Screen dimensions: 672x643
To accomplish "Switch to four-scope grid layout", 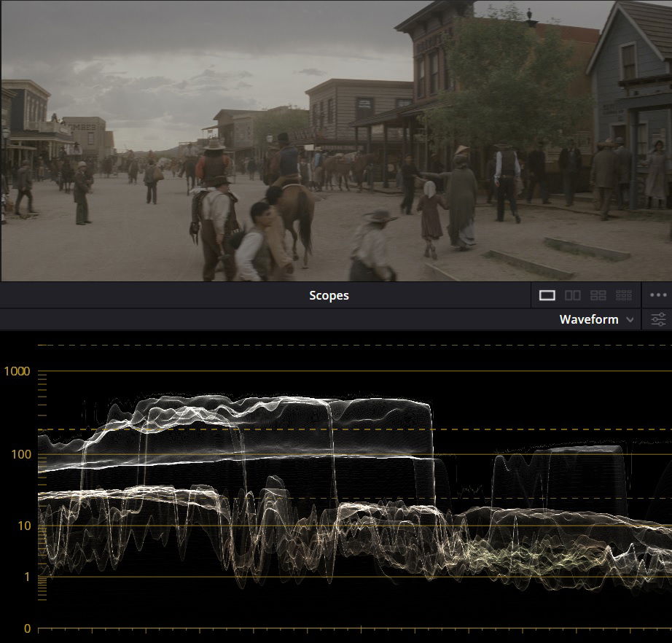I will (x=598, y=295).
